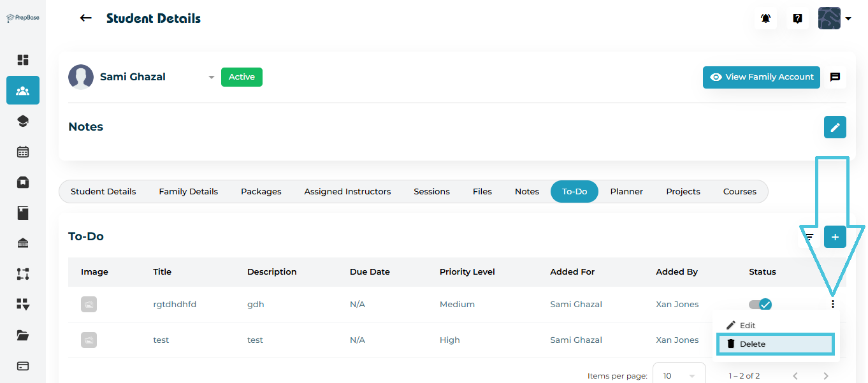Click the plus button to add To-Do

click(835, 237)
